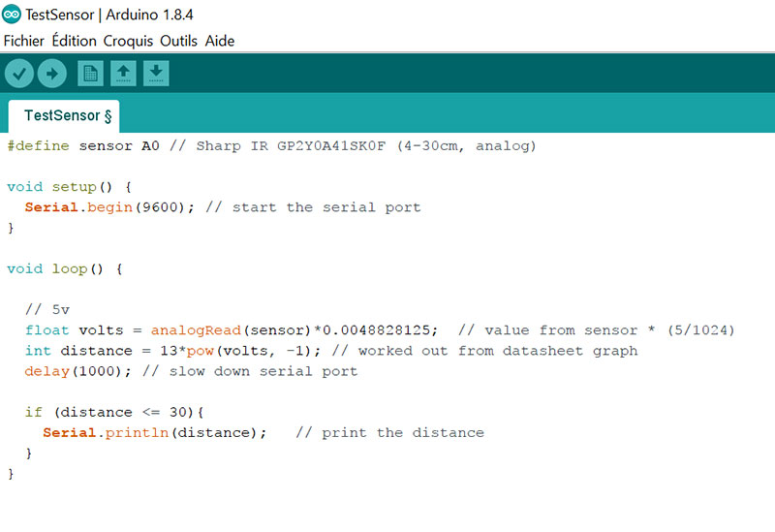Screen dimensions: 775x532
Task: Open the Aide menu
Action: coord(220,41)
